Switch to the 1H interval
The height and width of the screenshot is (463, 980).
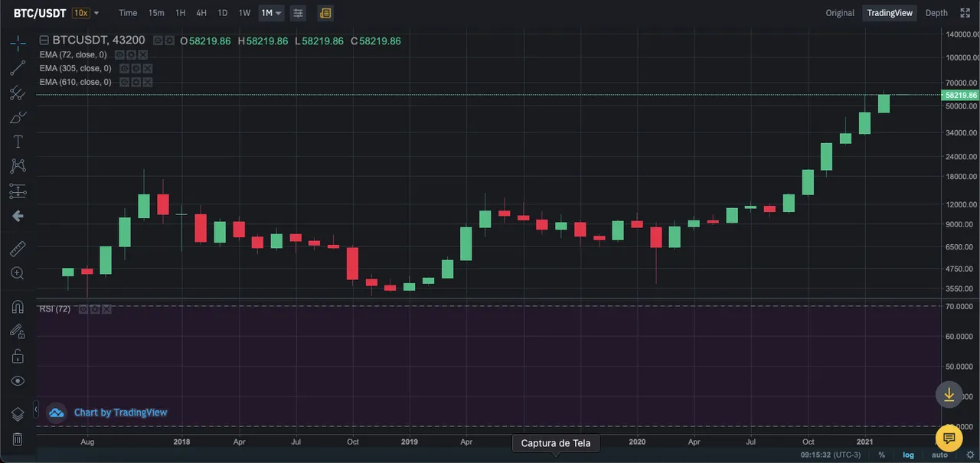[180, 13]
